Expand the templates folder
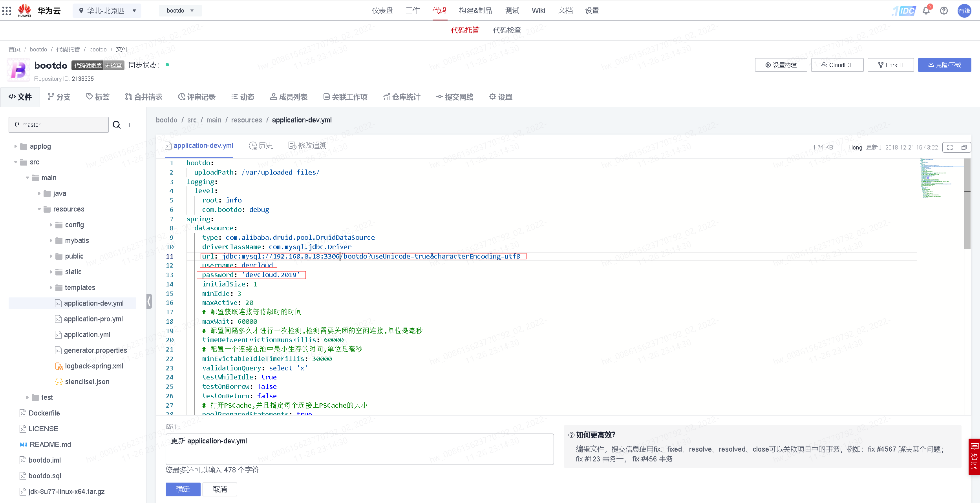The image size is (980, 503). coord(51,287)
